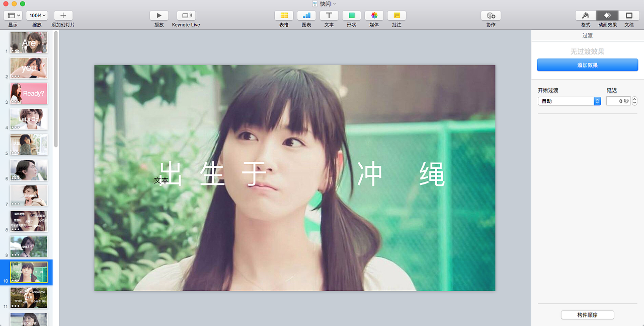Click 添加效果 to add a transition

[587, 64]
